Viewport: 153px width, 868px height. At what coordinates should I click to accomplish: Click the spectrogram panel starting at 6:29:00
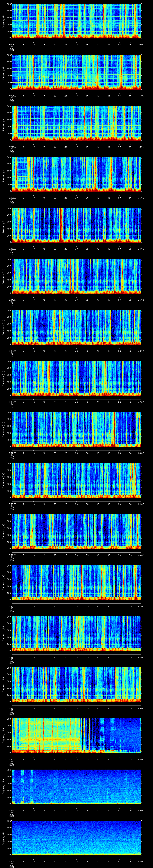coord(77,20)
